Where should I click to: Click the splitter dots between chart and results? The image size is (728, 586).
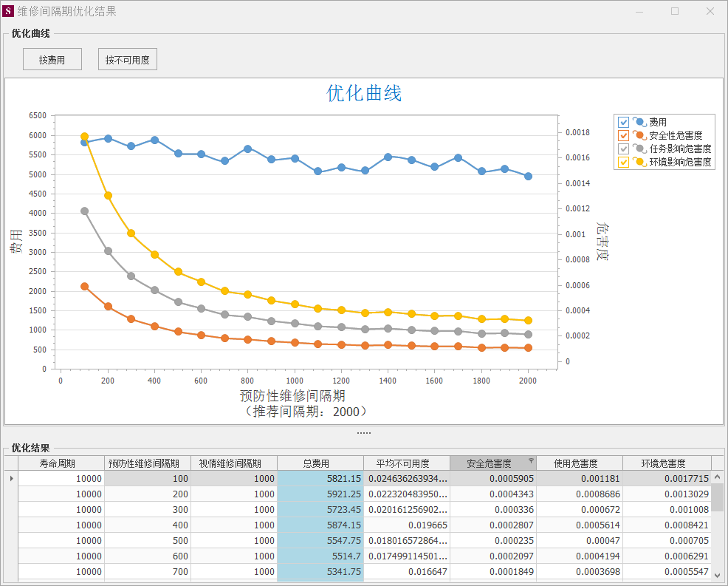click(364, 433)
